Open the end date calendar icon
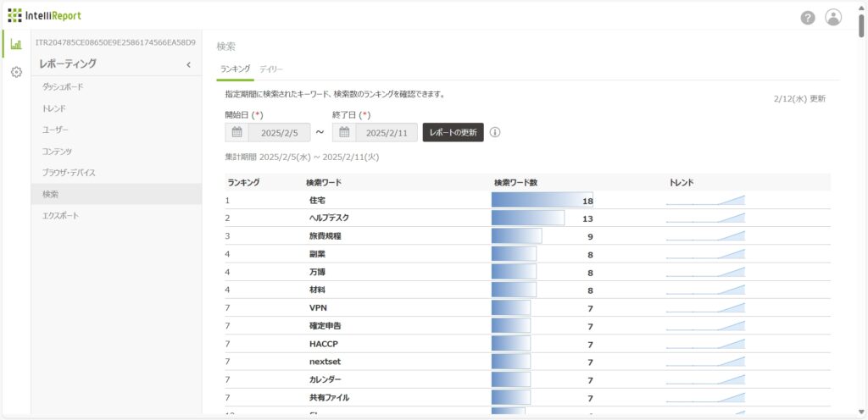Image resolution: width=868 pixels, height=420 pixels. point(344,133)
